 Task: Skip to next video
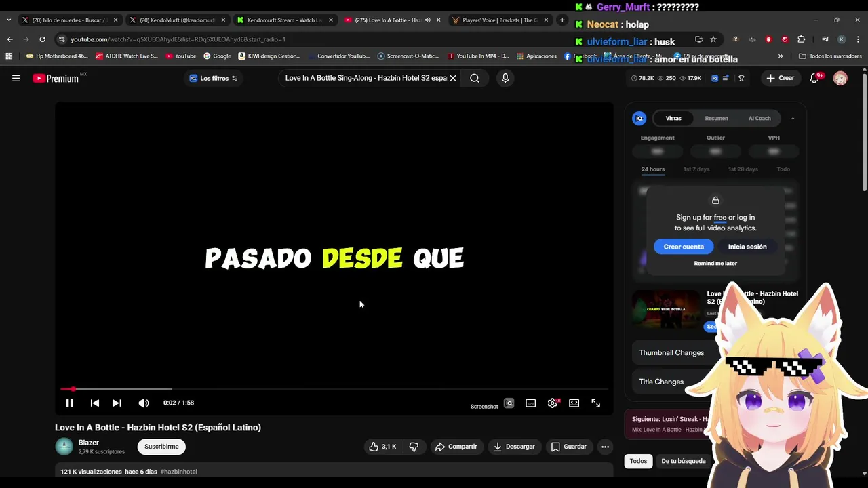117,403
